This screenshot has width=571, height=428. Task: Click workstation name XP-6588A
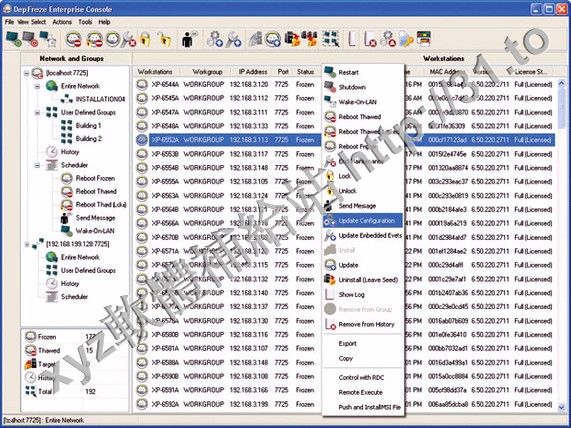pyautogui.click(x=165, y=362)
